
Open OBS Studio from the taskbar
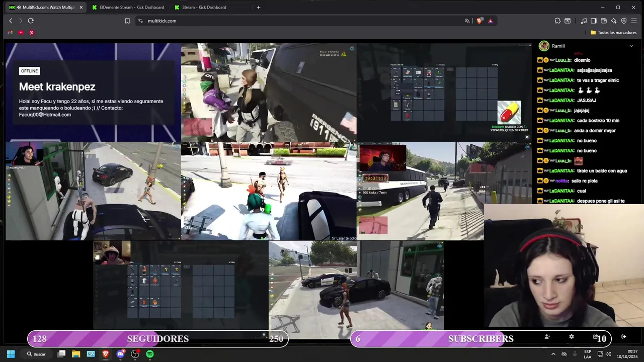[x=135, y=354]
